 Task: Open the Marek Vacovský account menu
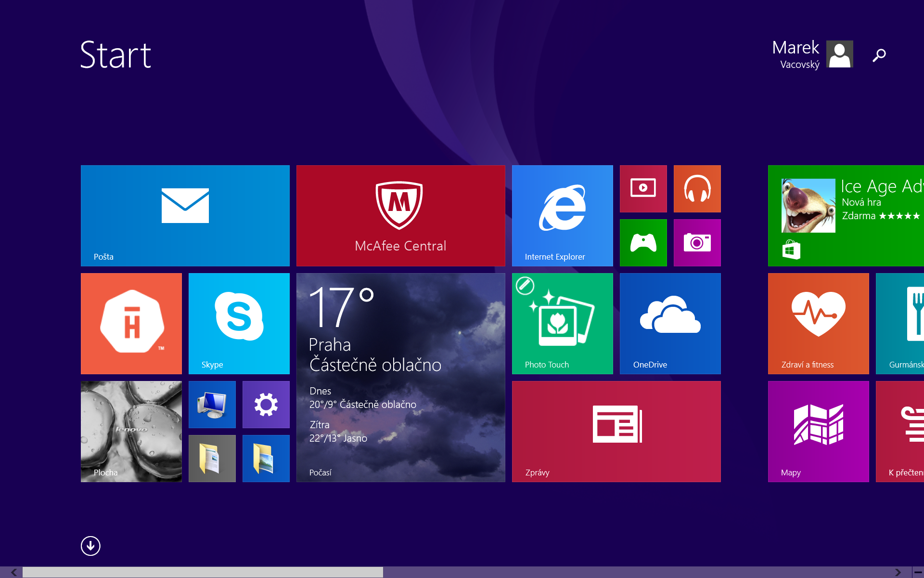pos(812,54)
